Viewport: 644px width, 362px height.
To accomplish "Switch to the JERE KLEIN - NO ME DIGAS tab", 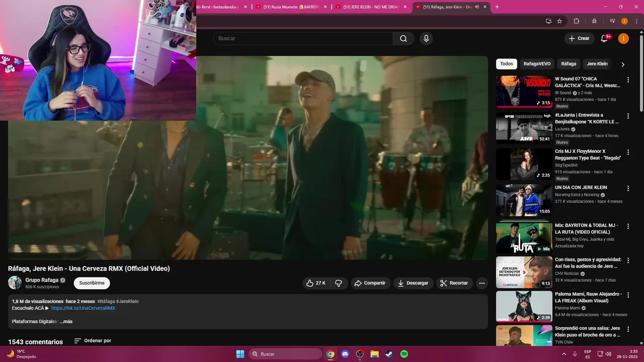I will (371, 7).
